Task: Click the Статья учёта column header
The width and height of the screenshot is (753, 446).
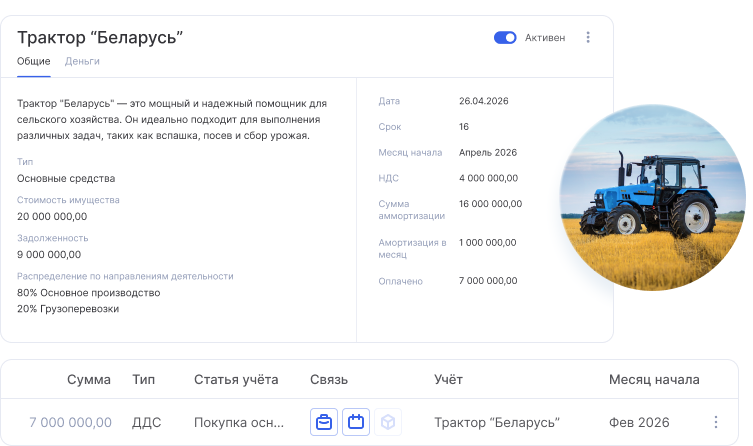Action: tap(236, 380)
